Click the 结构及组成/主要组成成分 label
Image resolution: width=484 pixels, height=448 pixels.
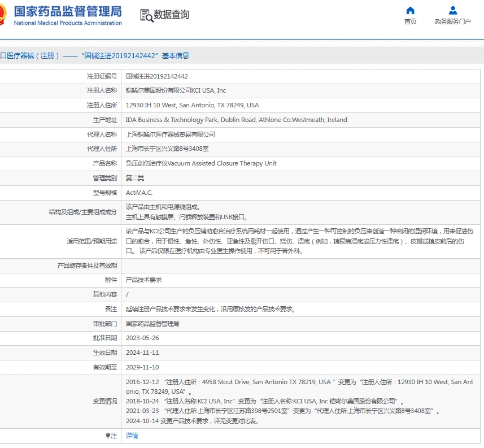(82, 212)
